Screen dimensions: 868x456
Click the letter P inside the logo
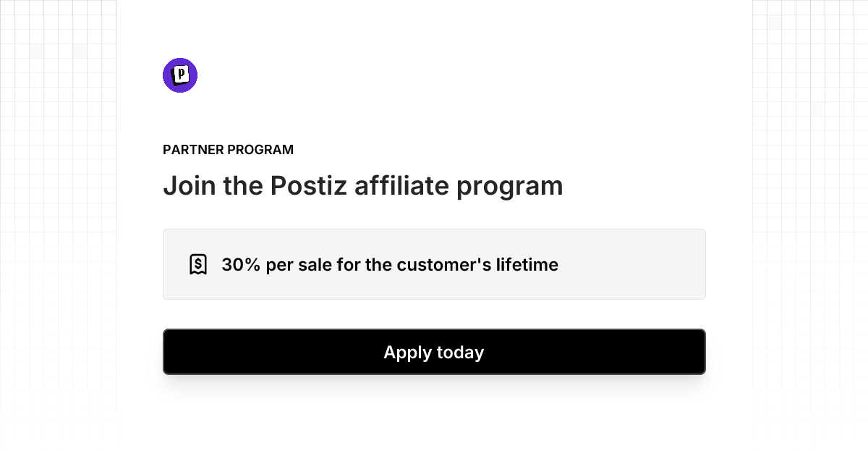coord(182,74)
